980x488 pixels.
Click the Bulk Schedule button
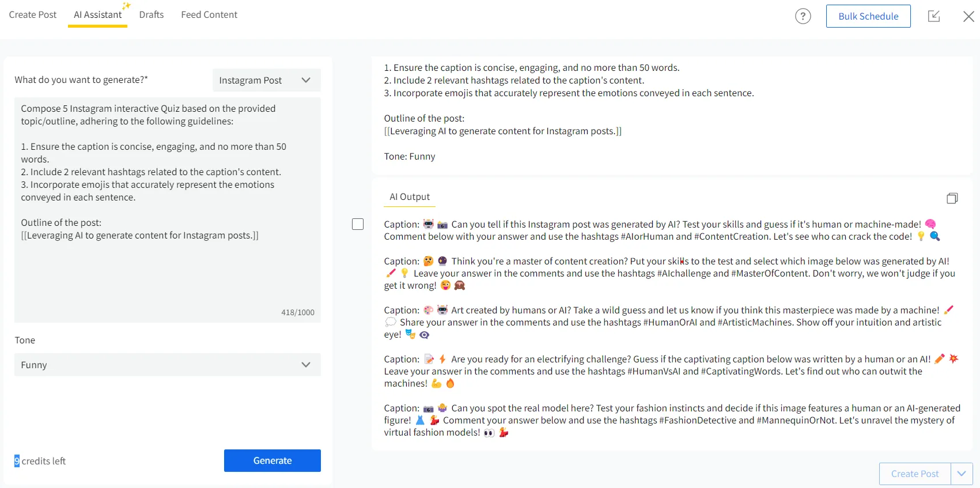pos(868,16)
